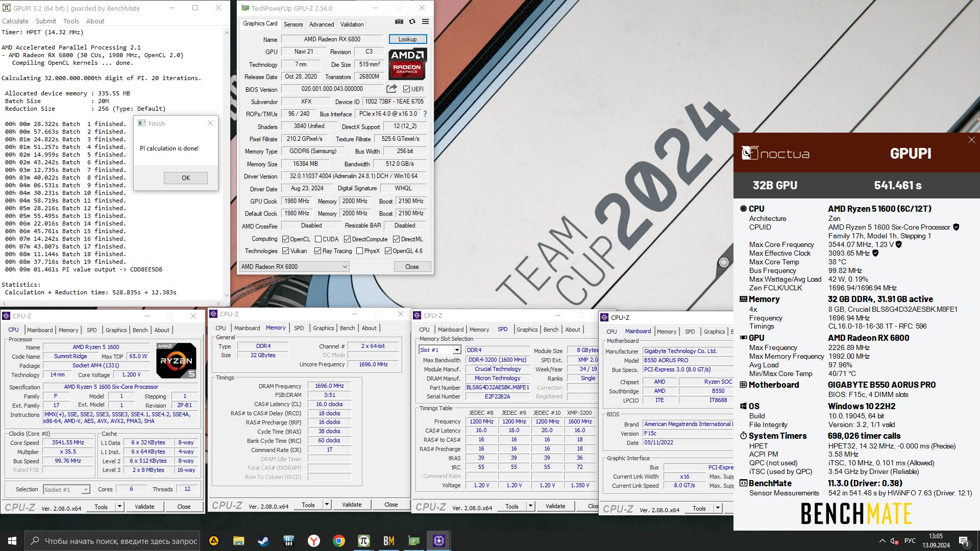Click the yellow triangle app icon on the taskbar
980x551 pixels.
tap(213, 541)
